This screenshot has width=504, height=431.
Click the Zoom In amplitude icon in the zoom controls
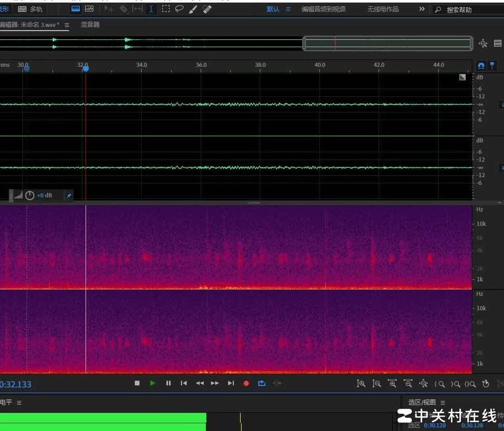(x=361, y=383)
